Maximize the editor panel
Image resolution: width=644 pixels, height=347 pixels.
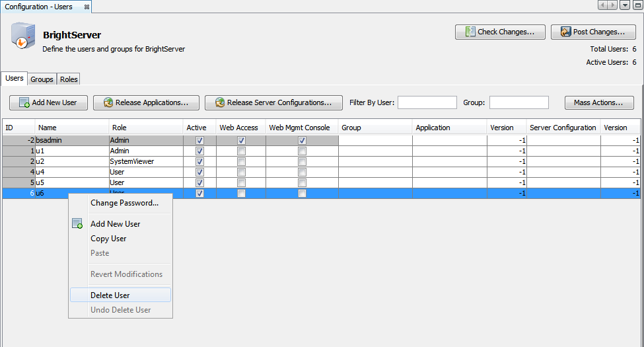(637, 5)
